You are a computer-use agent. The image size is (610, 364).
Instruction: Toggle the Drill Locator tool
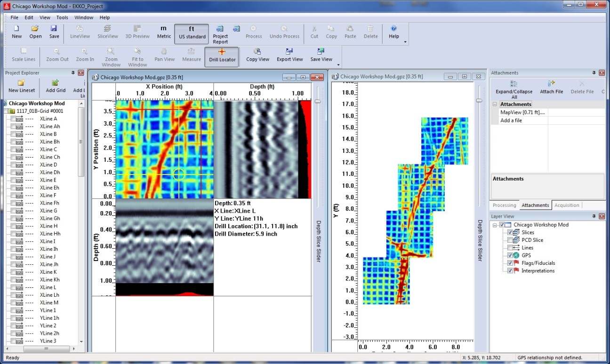[222, 56]
